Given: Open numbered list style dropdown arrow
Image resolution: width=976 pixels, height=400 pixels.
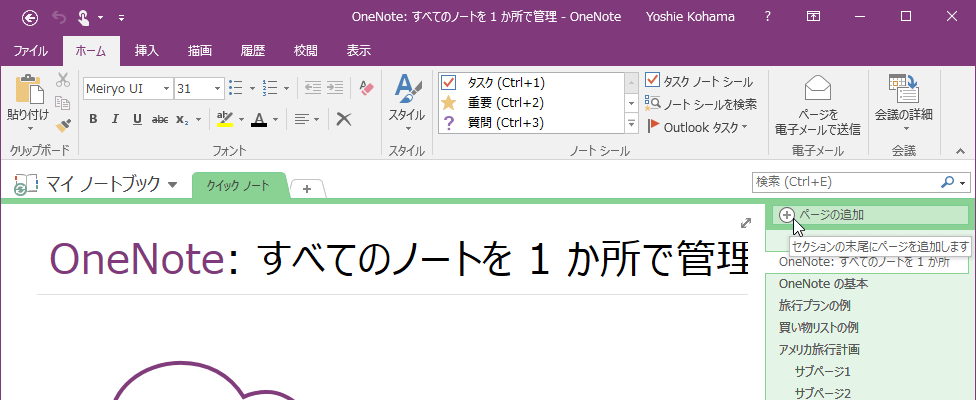Looking at the screenshot, I should (x=286, y=88).
